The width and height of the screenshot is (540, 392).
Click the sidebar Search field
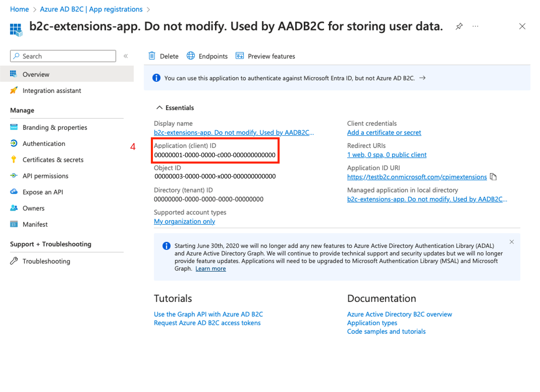pyautogui.click(x=63, y=56)
